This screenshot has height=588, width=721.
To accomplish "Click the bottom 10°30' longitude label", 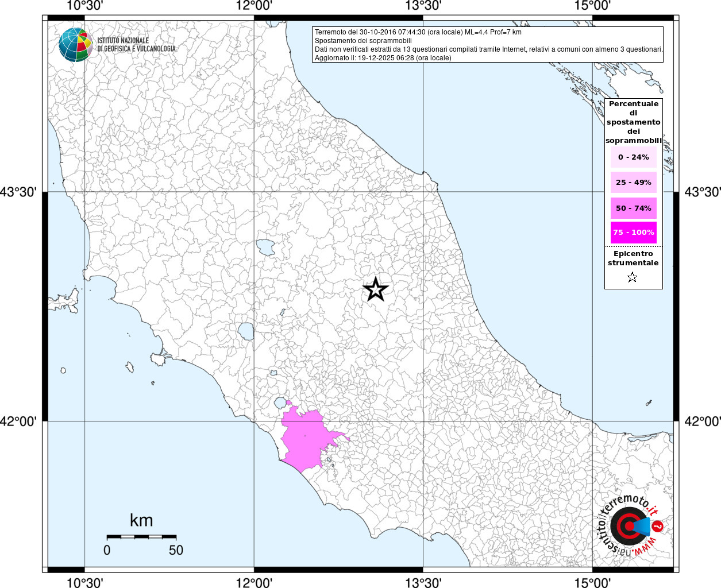I will click(x=84, y=582).
